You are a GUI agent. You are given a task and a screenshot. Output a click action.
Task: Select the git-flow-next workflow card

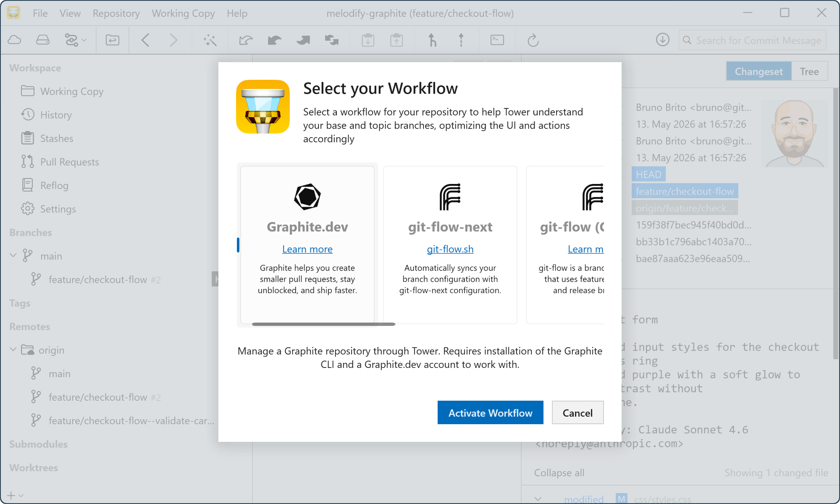[450, 244]
